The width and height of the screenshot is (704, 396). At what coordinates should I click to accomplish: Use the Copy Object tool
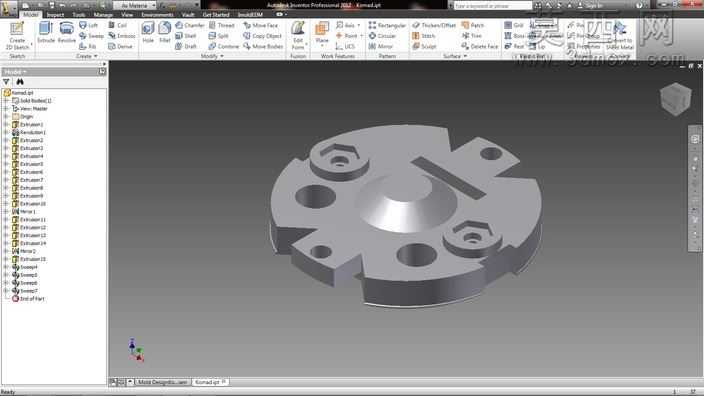(x=263, y=36)
